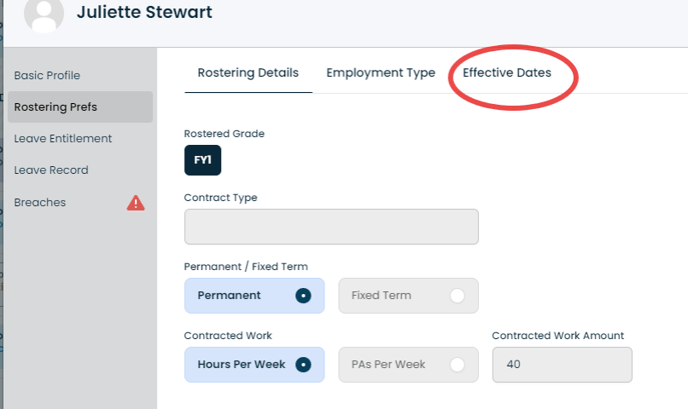Viewport: 688px width, 409px height.
Task: Open the Leave Record section
Action: [51, 170]
